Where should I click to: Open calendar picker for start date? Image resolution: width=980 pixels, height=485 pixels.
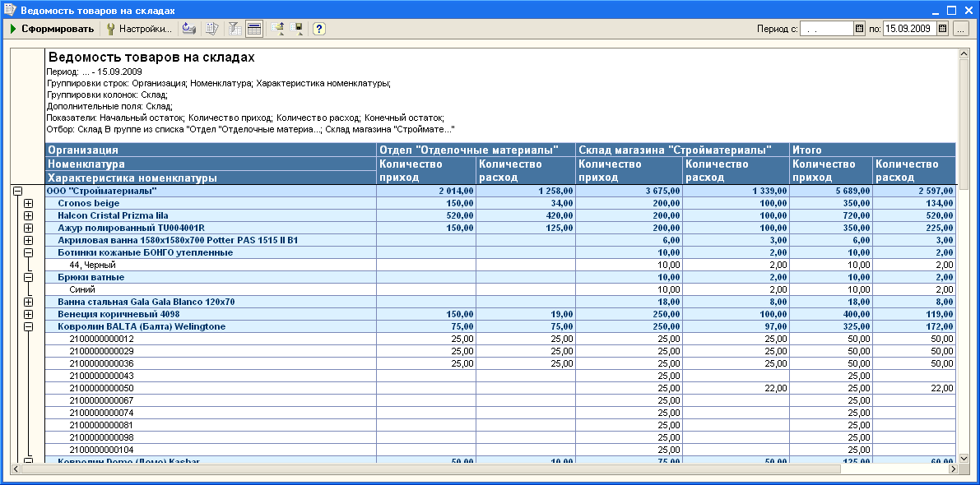[859, 29]
